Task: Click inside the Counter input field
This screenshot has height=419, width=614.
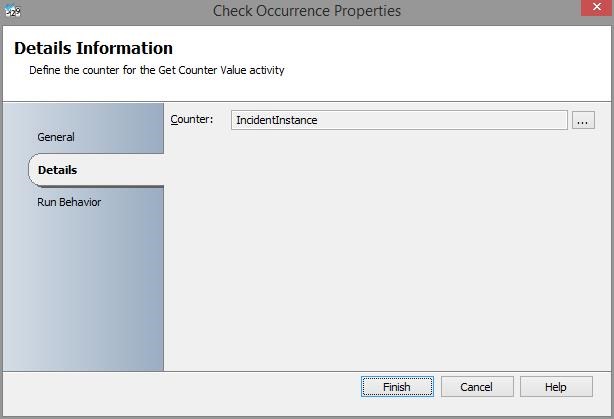Action: (x=400, y=120)
